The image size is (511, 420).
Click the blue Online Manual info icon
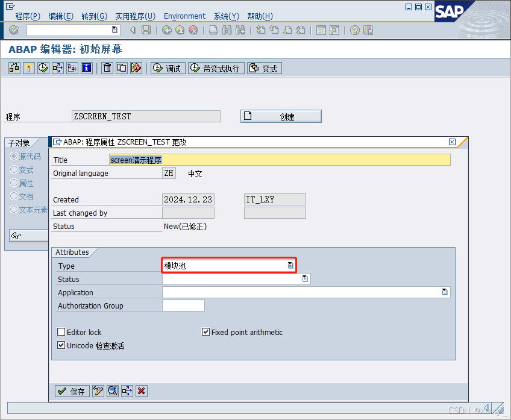click(x=86, y=68)
